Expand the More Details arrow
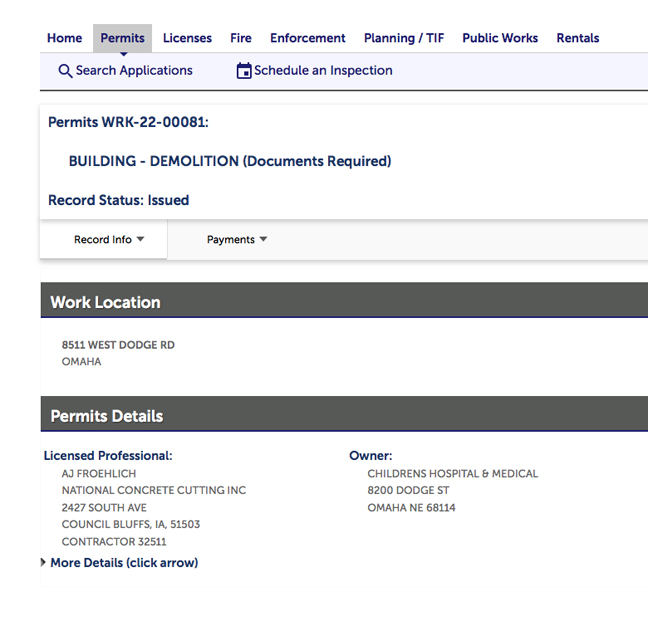 [43, 562]
